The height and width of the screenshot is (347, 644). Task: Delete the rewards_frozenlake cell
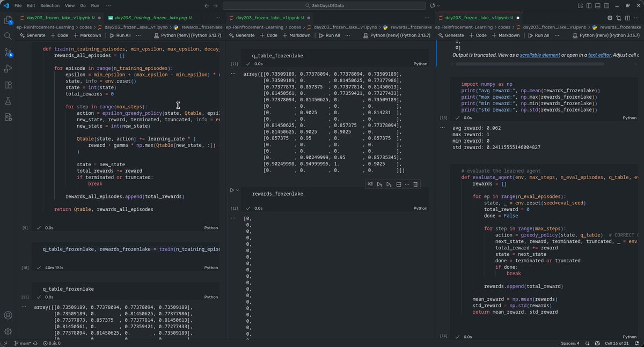pyautogui.click(x=415, y=184)
